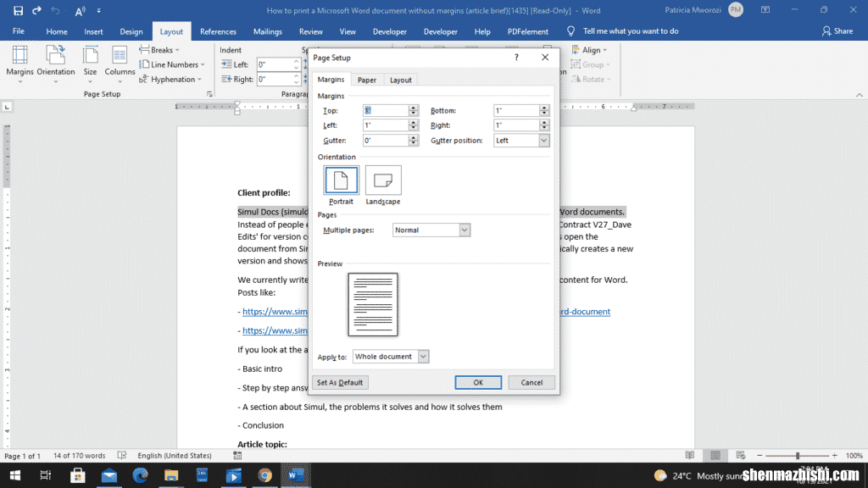Viewport: 868px width, 488px height.
Task: Open the Mail app from the taskbar
Action: (x=109, y=475)
